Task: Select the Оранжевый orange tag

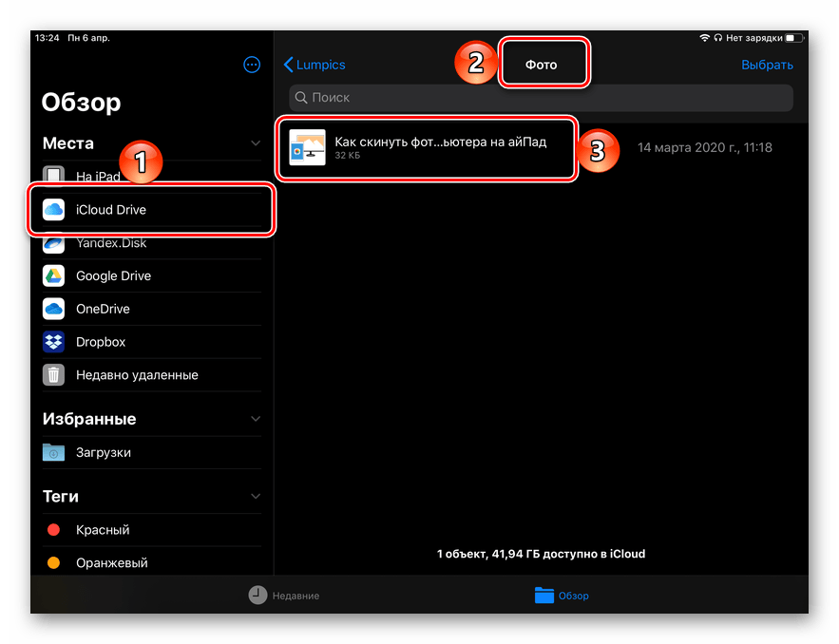Action: click(x=54, y=563)
